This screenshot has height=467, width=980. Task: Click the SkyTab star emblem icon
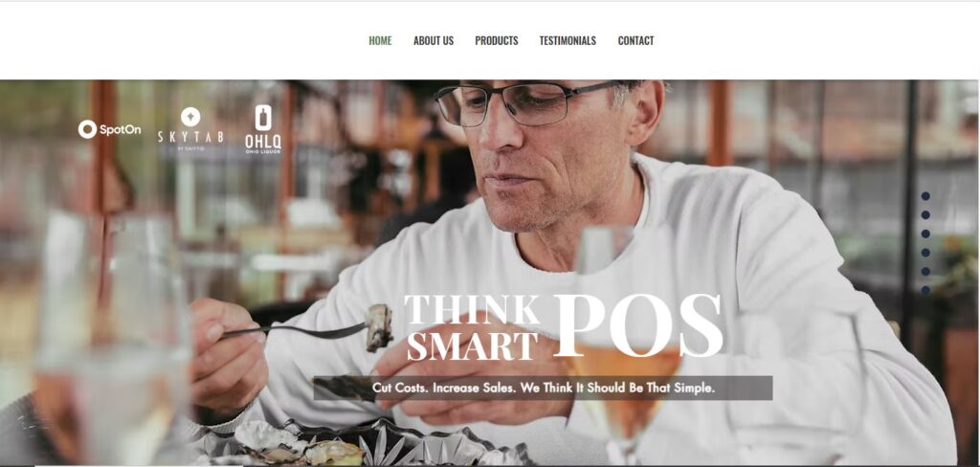(190, 117)
